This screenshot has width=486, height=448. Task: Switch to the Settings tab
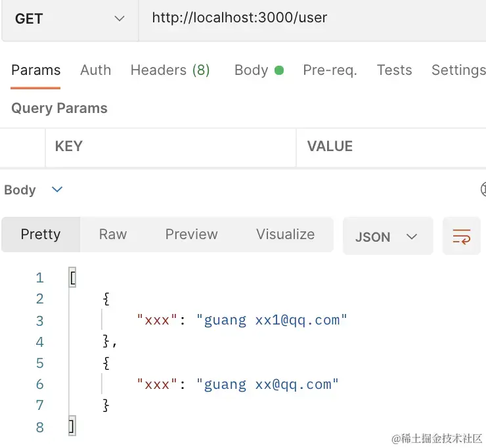click(x=458, y=70)
